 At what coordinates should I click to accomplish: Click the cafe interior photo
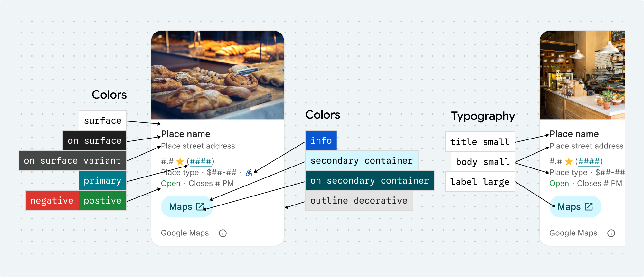tap(582, 75)
